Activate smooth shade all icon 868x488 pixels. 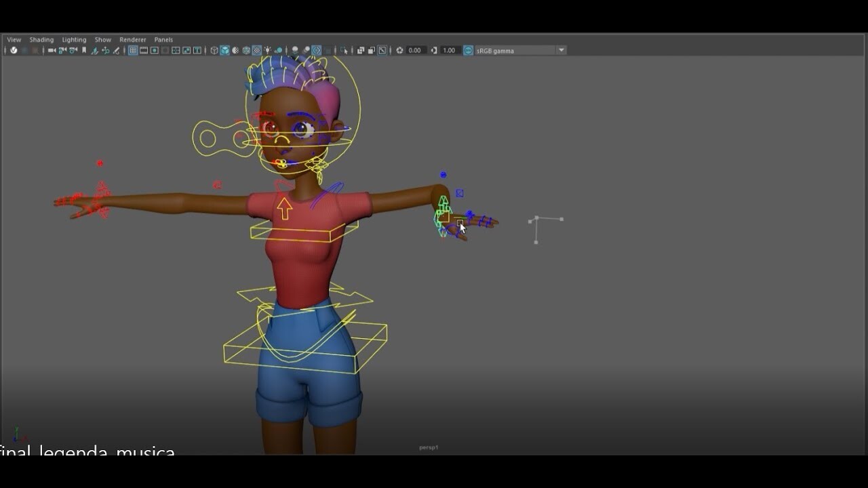click(x=224, y=50)
